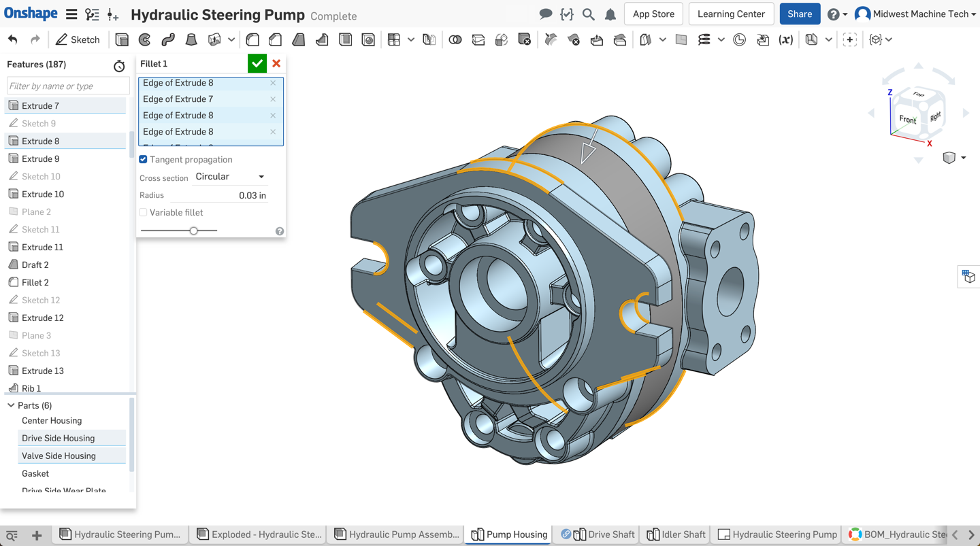Select Front face on view cube
Viewport: 980px width, 546px height.
[x=907, y=119]
